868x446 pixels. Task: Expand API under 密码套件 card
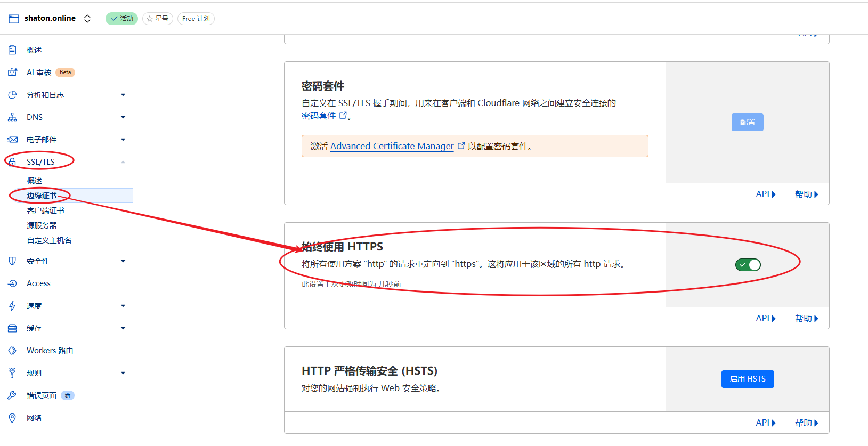point(766,194)
